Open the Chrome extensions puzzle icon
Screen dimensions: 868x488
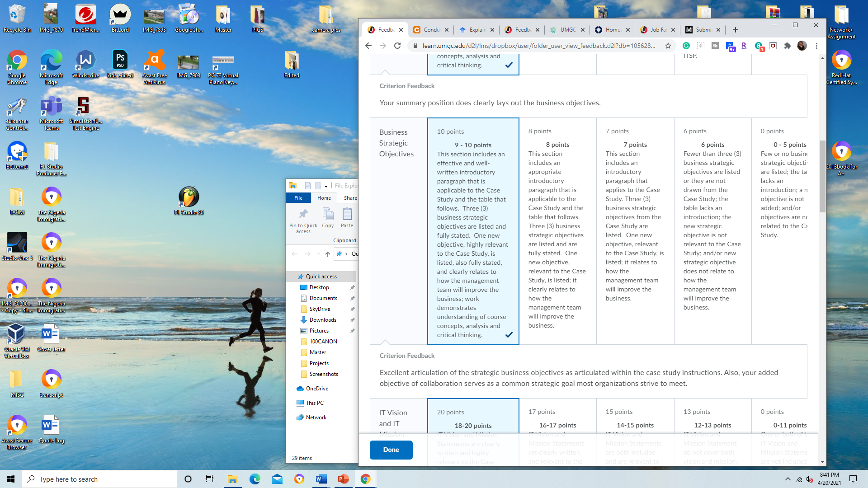click(788, 46)
